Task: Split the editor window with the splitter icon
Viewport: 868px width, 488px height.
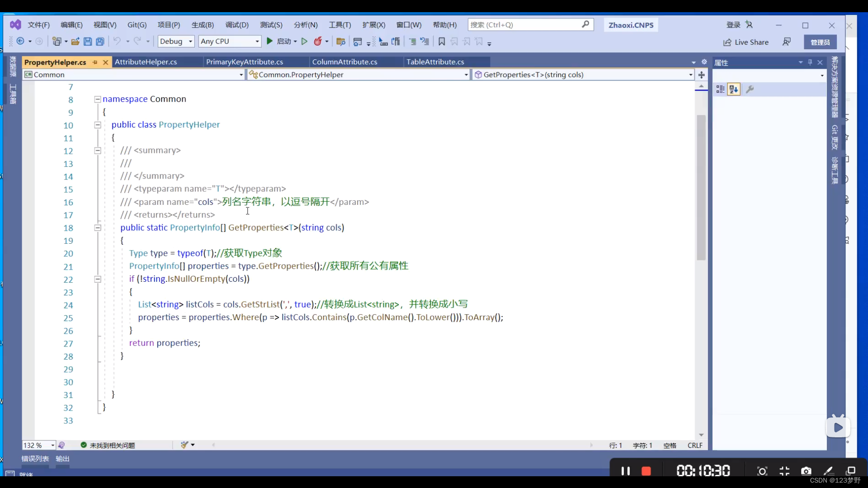Action: 701,75
